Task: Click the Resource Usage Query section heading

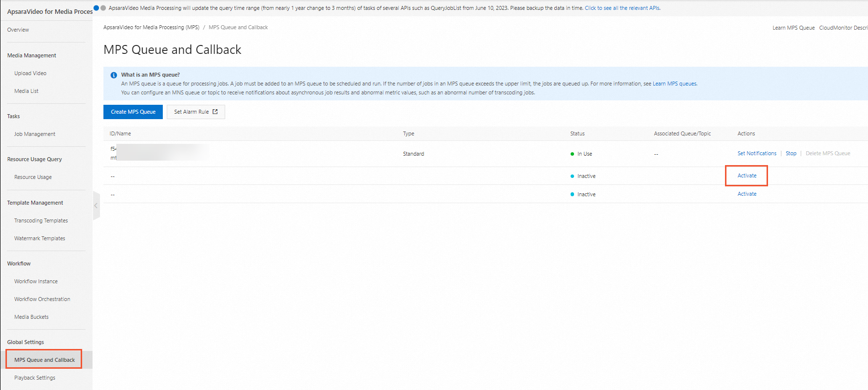Action: pyautogui.click(x=34, y=159)
